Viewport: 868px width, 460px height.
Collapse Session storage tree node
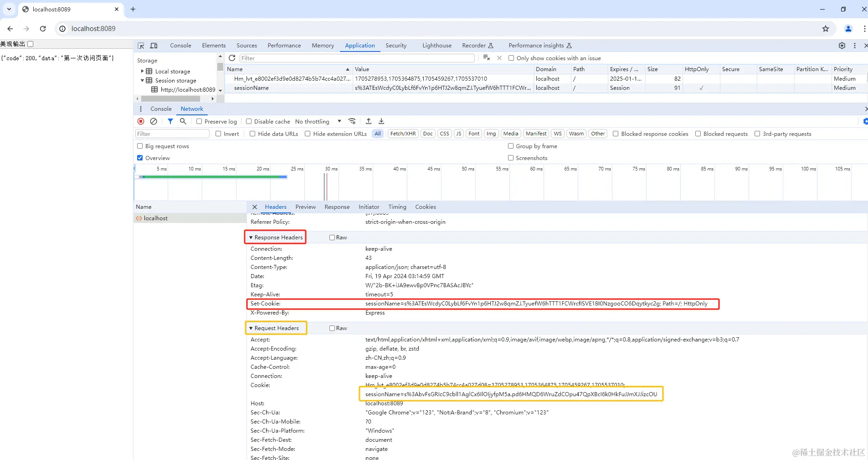[142, 81]
